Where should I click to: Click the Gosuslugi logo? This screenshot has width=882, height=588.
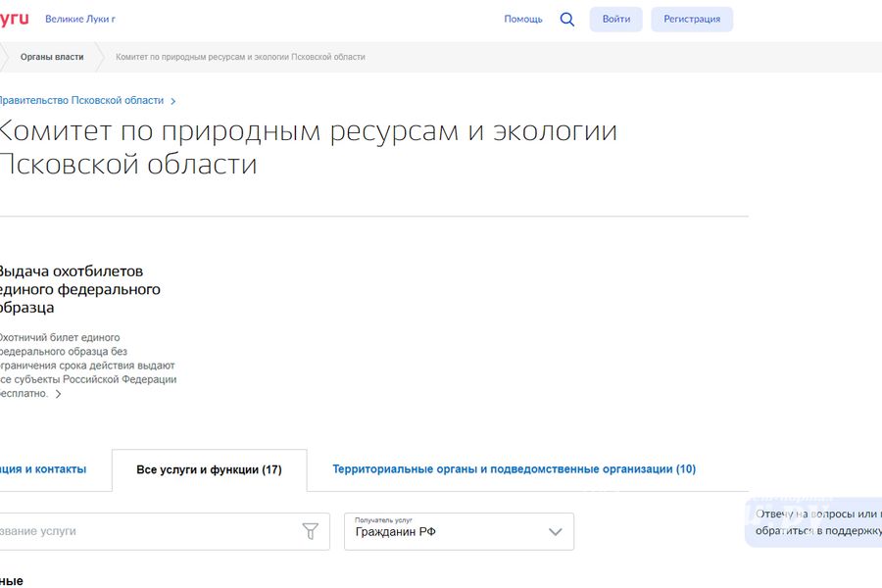[x=14, y=16]
